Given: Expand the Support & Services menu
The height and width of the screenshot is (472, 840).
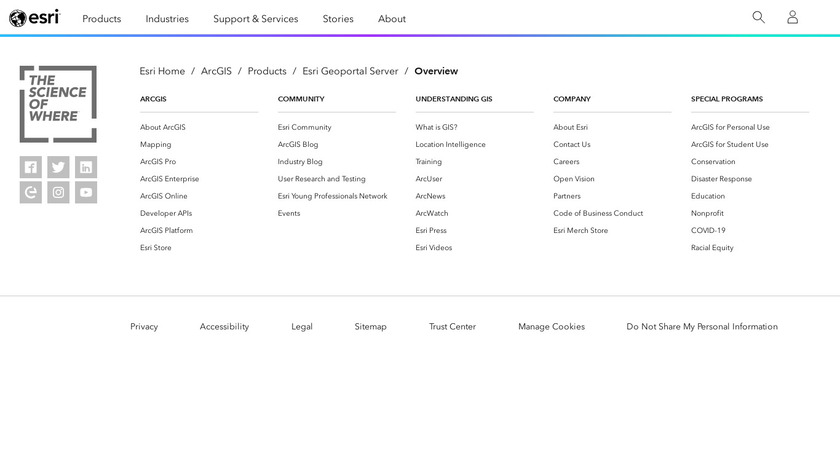Looking at the screenshot, I should click(x=255, y=19).
